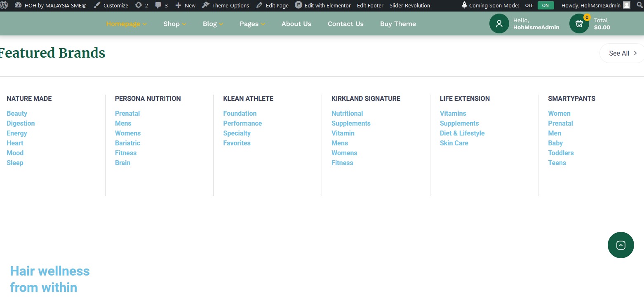The height and width of the screenshot is (299, 644).
Task: Click the SMARTYPANTS brand heading
Action: coord(571,98)
